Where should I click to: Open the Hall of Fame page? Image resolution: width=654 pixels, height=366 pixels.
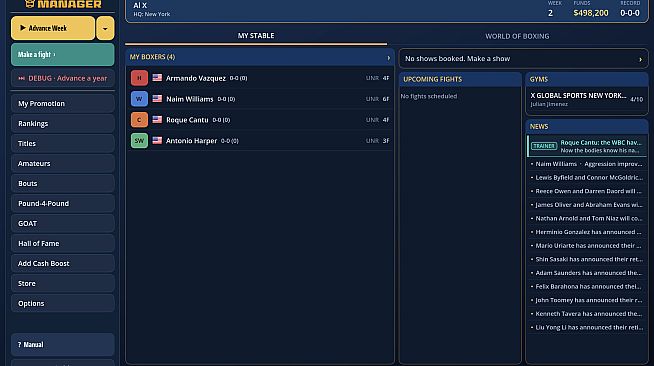[x=63, y=243]
